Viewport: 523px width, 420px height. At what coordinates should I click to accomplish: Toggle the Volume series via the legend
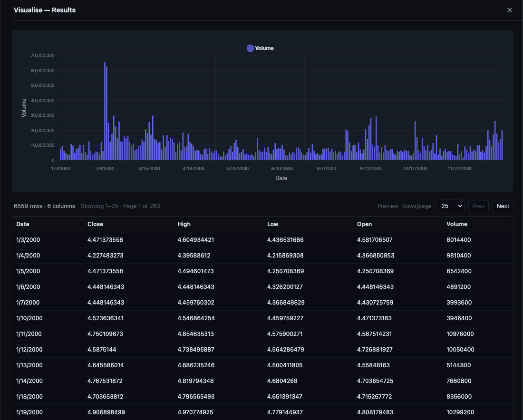(260, 48)
